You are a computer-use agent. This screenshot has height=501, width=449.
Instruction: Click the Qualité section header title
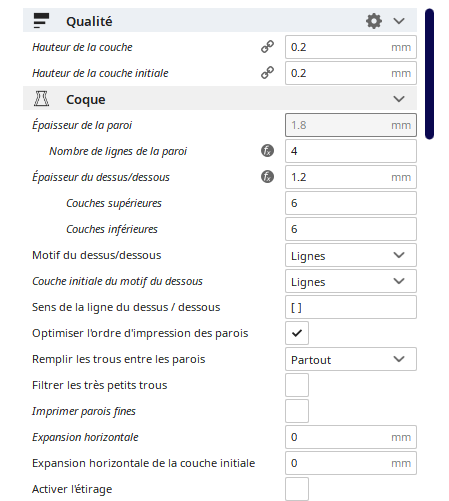[x=89, y=22]
